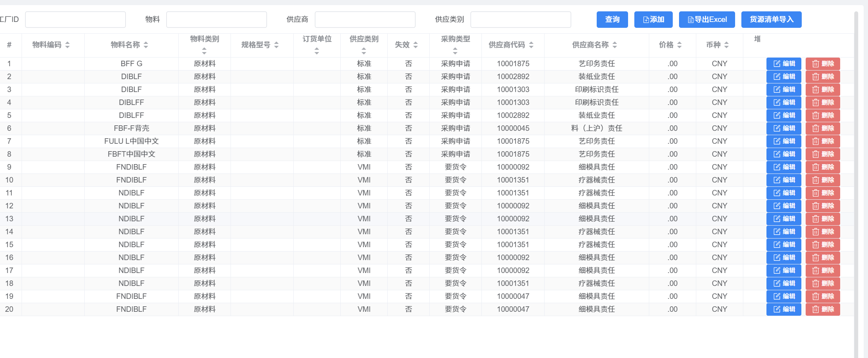Sort by 供应商名称 using its arrows
The image size is (868, 358).
click(615, 45)
